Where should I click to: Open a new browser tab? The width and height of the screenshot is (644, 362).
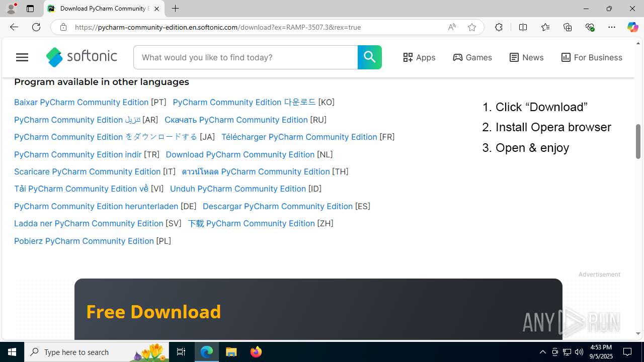pyautogui.click(x=175, y=9)
